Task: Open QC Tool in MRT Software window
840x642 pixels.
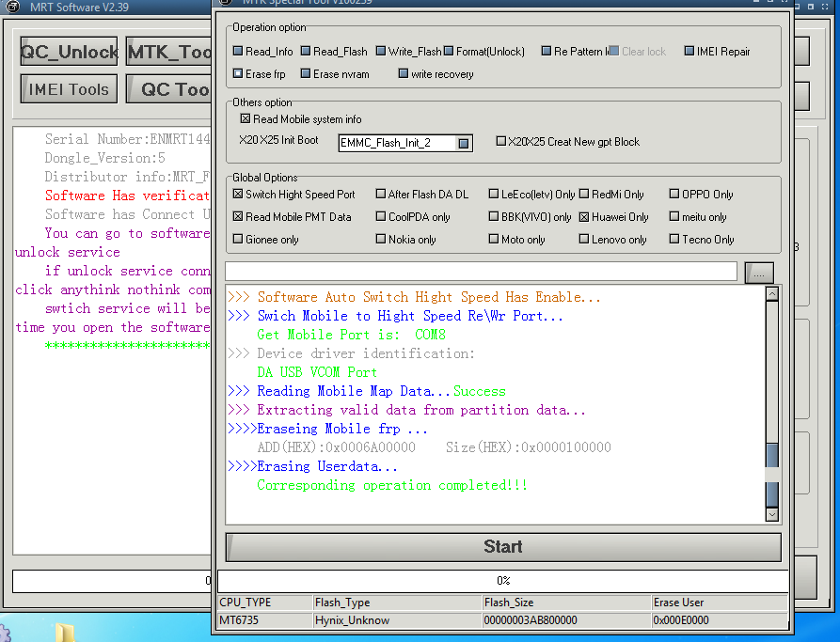Action: click(169, 89)
